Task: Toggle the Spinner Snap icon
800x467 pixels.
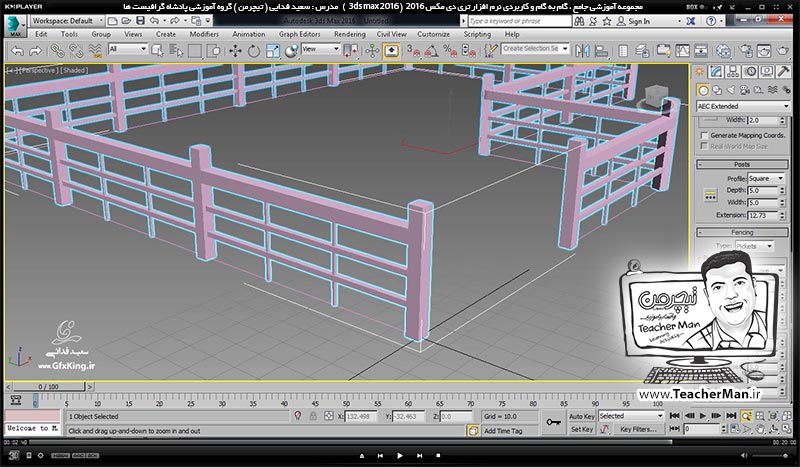Action: [468, 51]
